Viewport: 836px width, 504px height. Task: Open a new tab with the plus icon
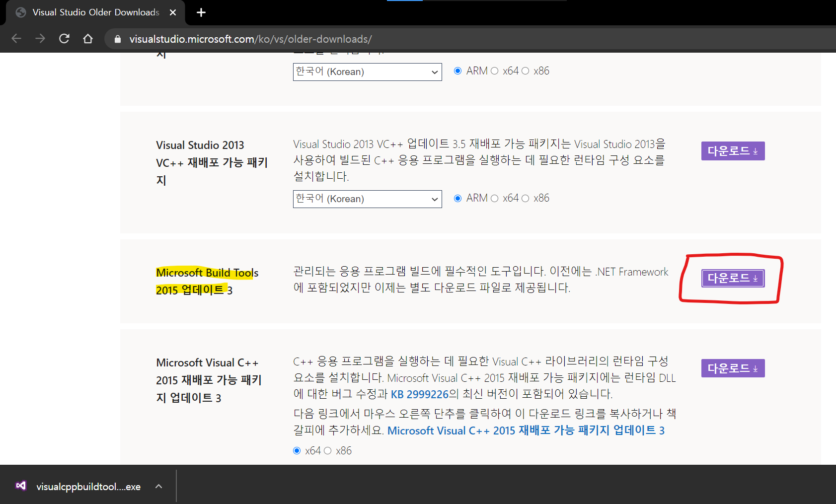pyautogui.click(x=201, y=12)
